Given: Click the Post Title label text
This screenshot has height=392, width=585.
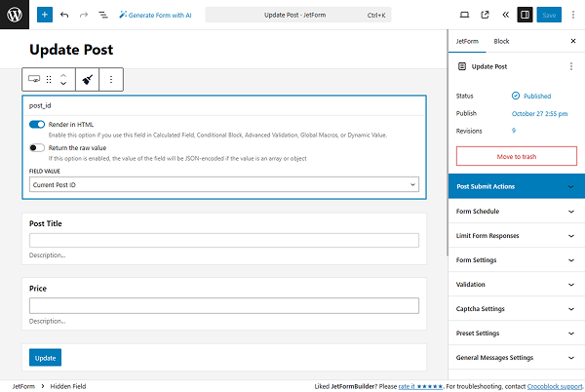Looking at the screenshot, I should 46,223.
